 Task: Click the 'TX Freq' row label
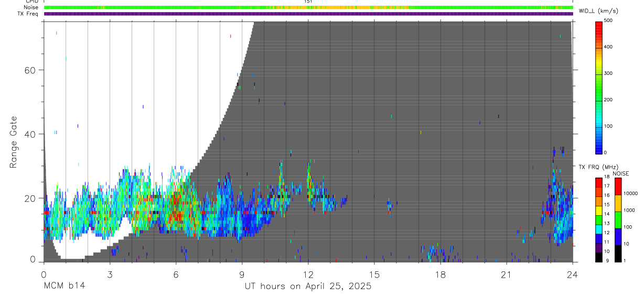(29, 14)
